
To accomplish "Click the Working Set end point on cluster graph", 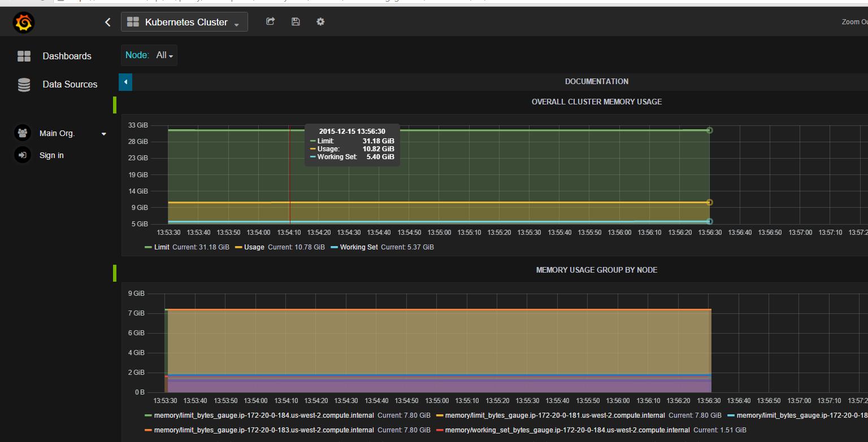I will tap(710, 222).
